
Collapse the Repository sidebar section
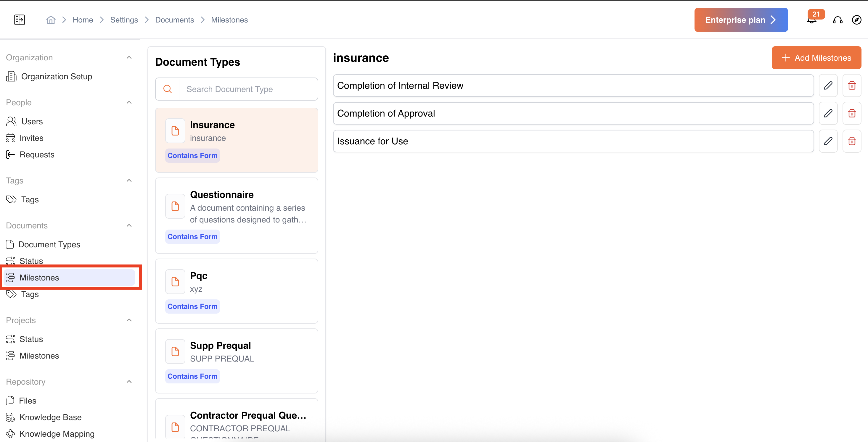click(129, 382)
